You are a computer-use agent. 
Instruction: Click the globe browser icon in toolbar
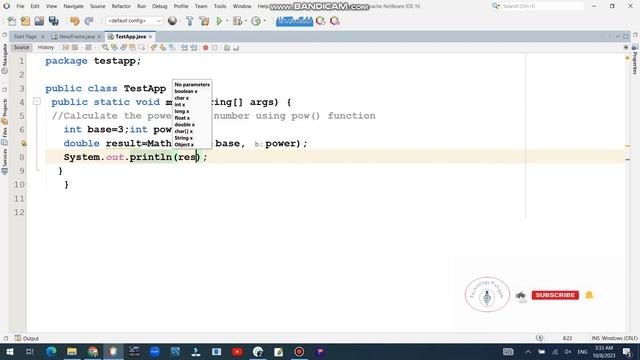coord(172,21)
